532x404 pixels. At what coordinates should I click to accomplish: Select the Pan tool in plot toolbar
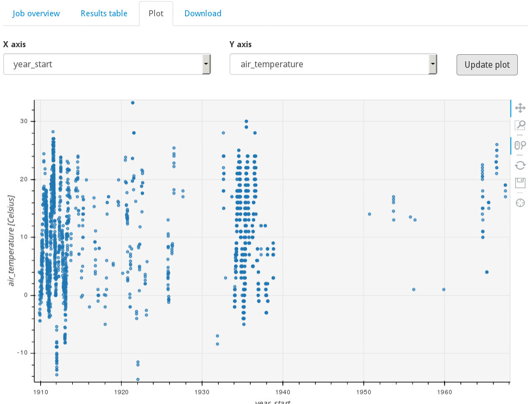[x=520, y=108]
